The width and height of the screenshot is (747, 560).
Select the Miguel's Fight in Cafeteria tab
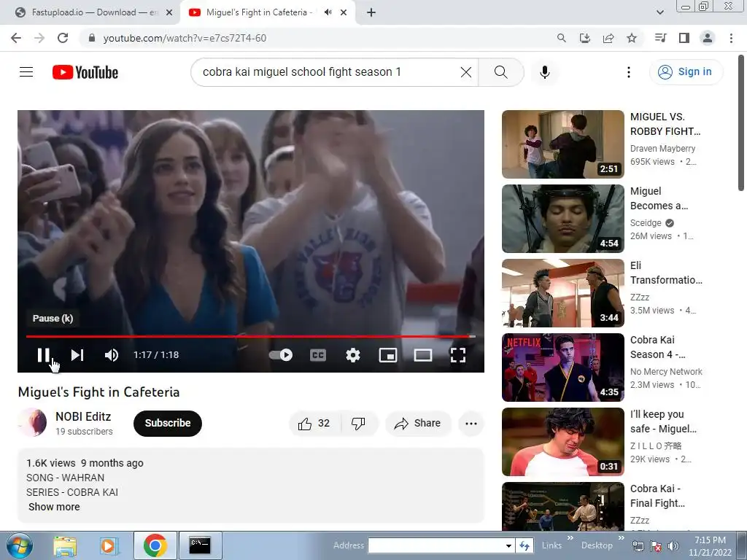(x=259, y=13)
